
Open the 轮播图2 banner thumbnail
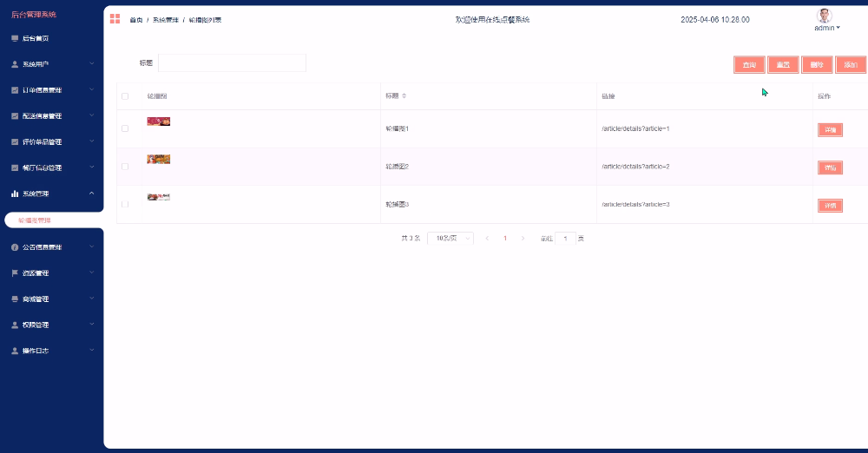click(159, 159)
